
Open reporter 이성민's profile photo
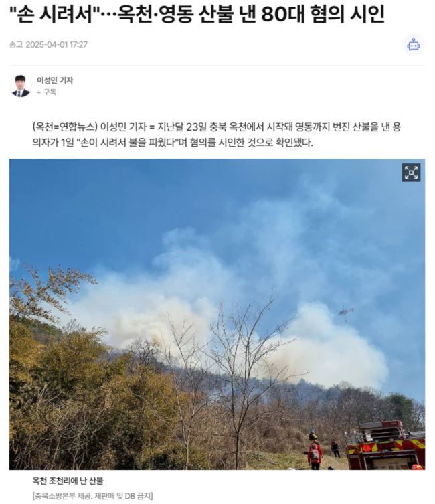pos(21,86)
